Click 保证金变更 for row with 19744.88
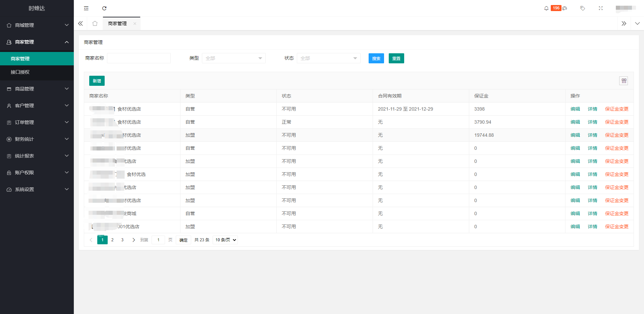Image resolution: width=644 pixels, height=314 pixels. click(617, 135)
